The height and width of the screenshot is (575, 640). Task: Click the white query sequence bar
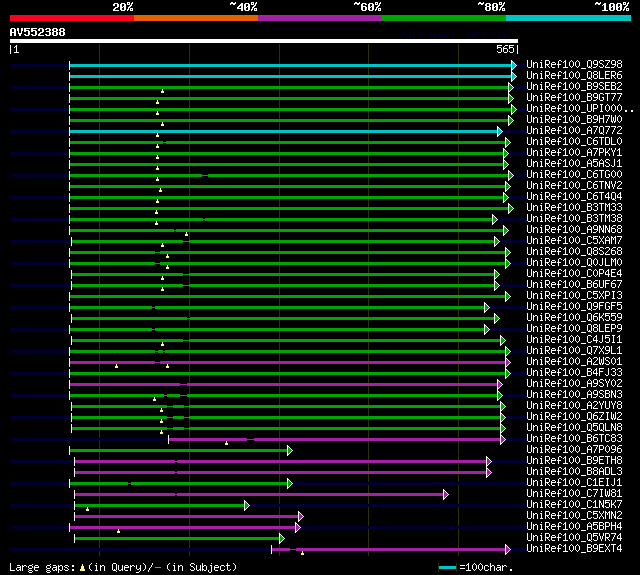264,41
